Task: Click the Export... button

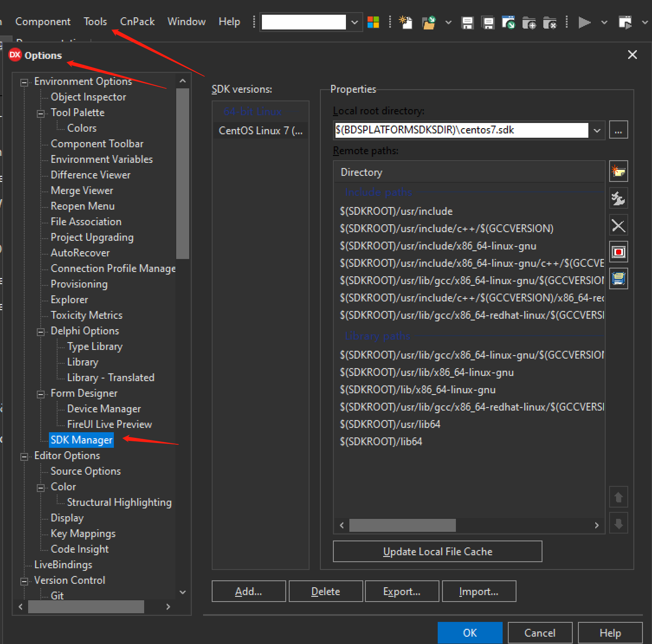Action: pos(402,591)
